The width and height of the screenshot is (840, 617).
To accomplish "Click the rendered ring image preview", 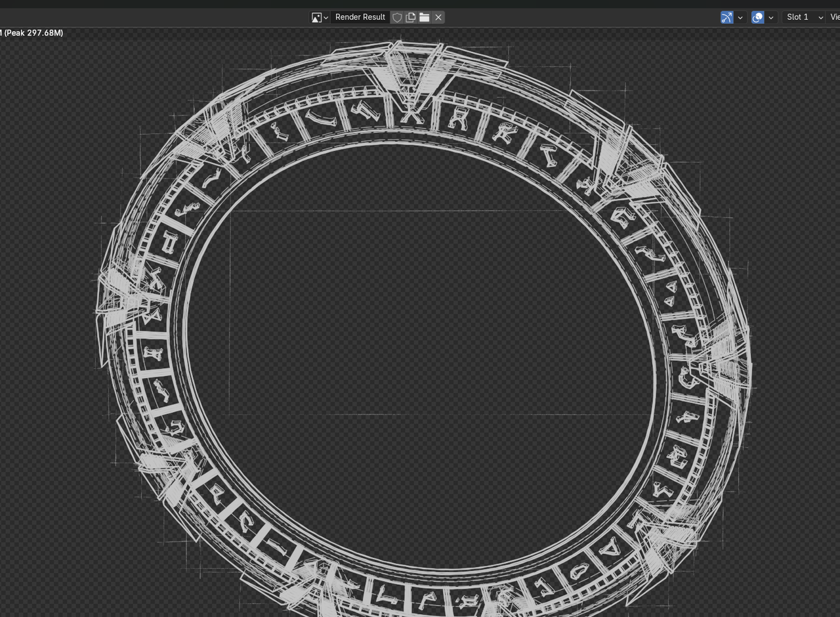I will coord(423,328).
